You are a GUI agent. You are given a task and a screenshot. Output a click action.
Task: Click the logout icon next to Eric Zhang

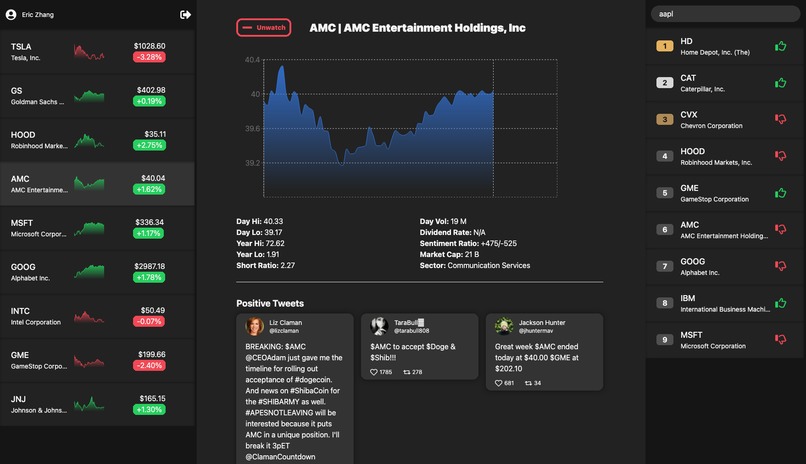[185, 15]
